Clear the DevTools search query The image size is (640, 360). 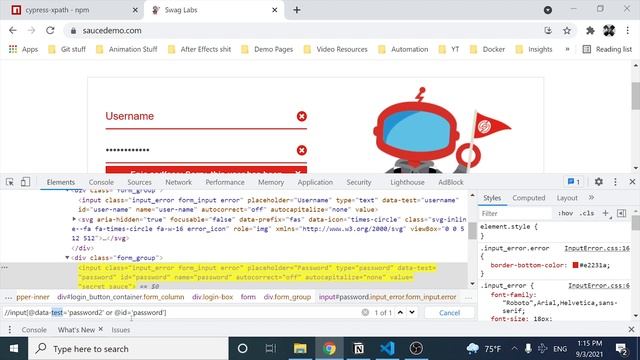(x=365, y=312)
